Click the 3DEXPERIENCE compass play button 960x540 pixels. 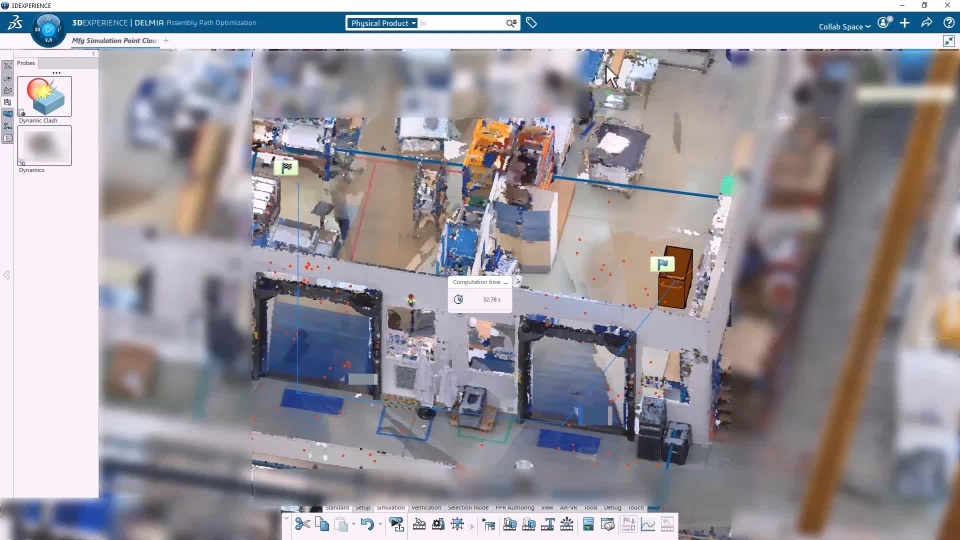[48, 29]
